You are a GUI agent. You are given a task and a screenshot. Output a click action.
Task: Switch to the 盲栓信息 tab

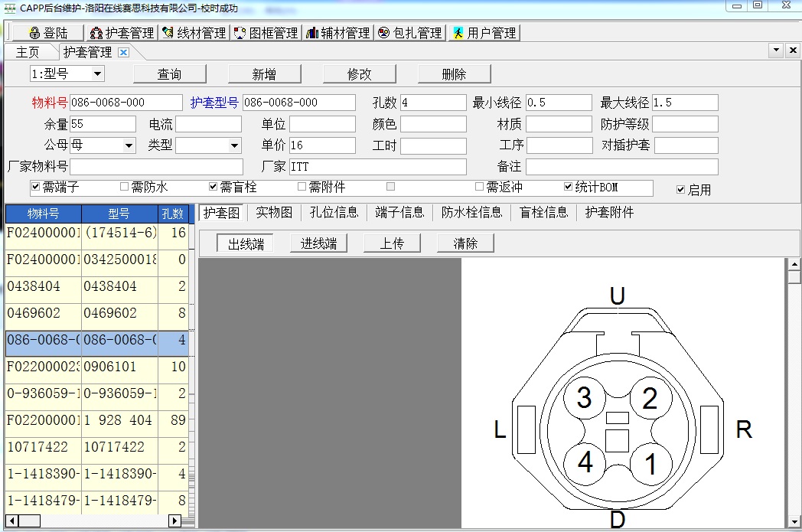click(543, 212)
